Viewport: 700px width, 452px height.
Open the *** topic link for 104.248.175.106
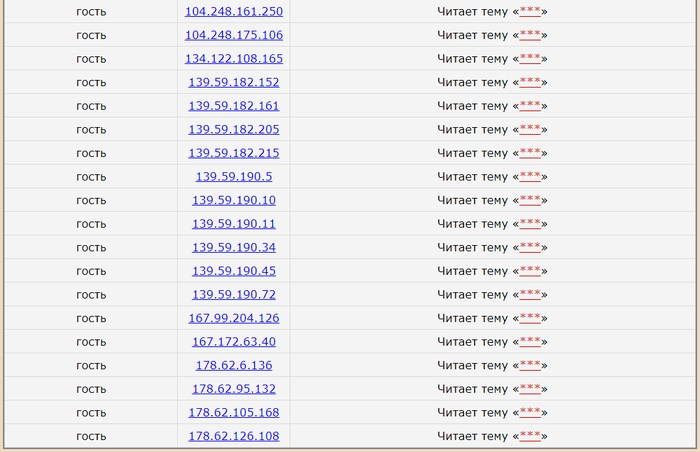530,35
